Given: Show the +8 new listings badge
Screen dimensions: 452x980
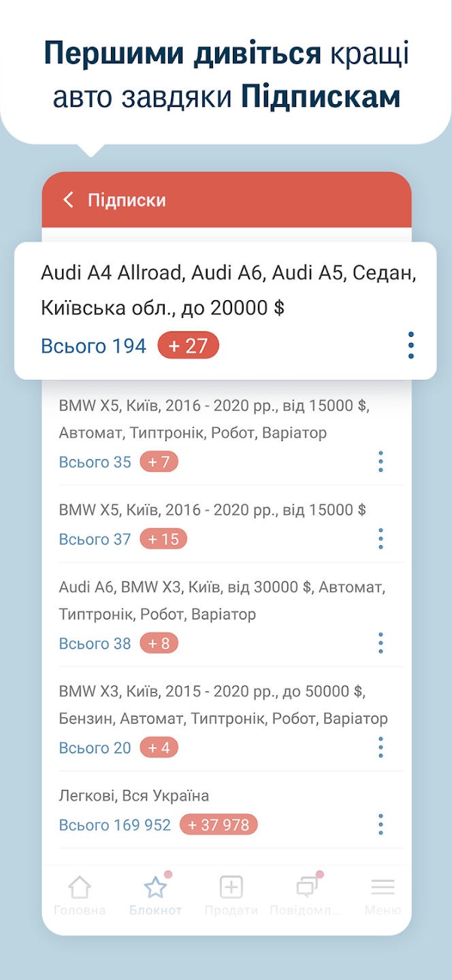Looking at the screenshot, I should tap(159, 644).
